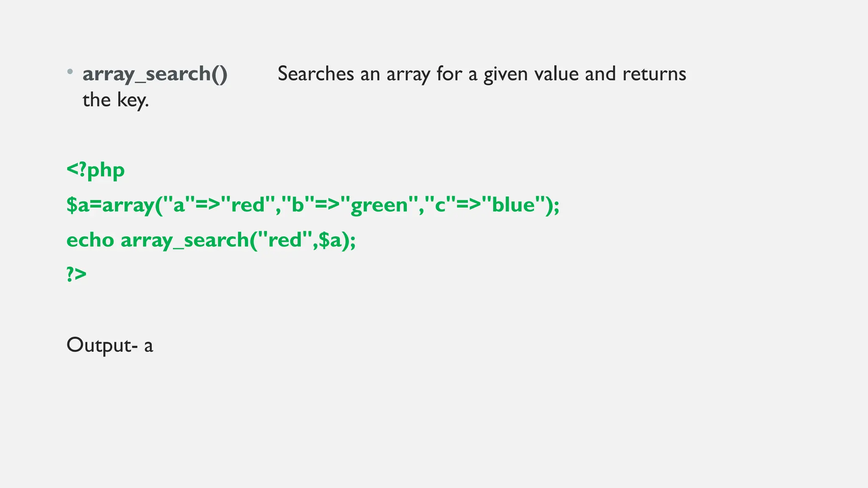
Task: Click the word "Searches" in the description
Action: (x=315, y=74)
